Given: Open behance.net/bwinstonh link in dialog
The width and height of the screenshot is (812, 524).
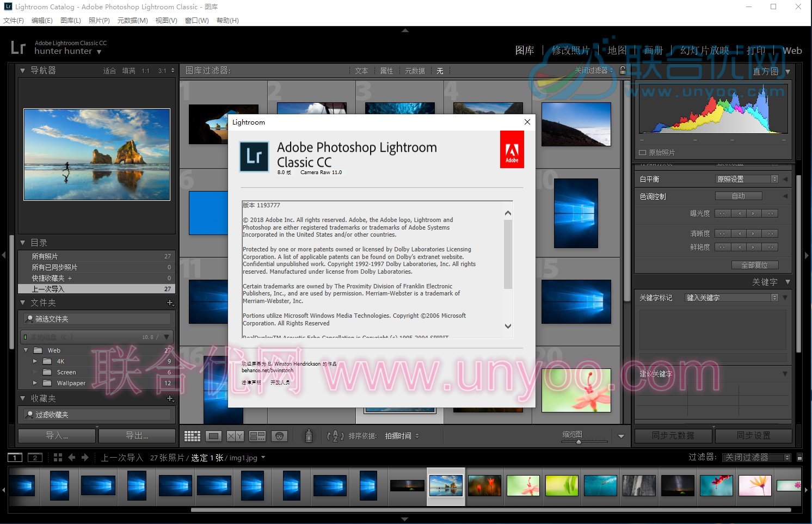Looking at the screenshot, I should click(x=267, y=371).
